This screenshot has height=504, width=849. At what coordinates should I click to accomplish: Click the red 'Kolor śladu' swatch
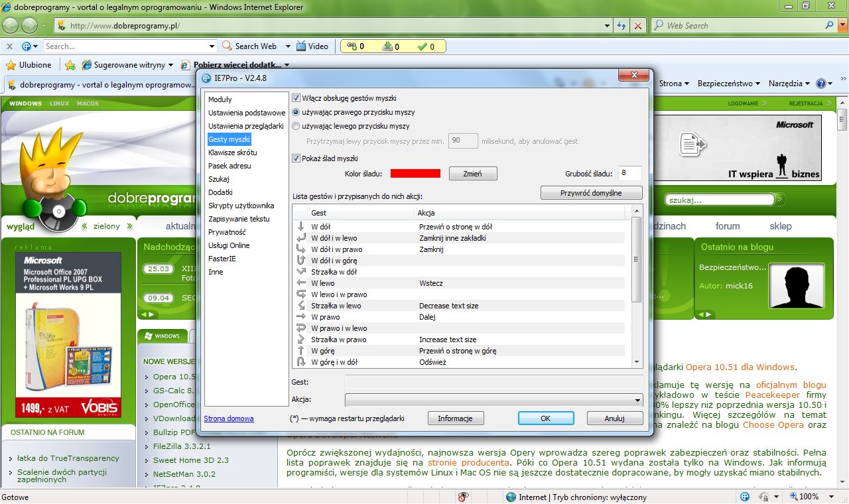coord(415,174)
